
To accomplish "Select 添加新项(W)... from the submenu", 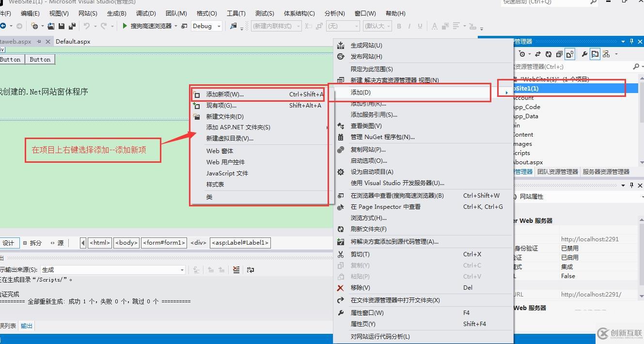I will tap(258, 94).
